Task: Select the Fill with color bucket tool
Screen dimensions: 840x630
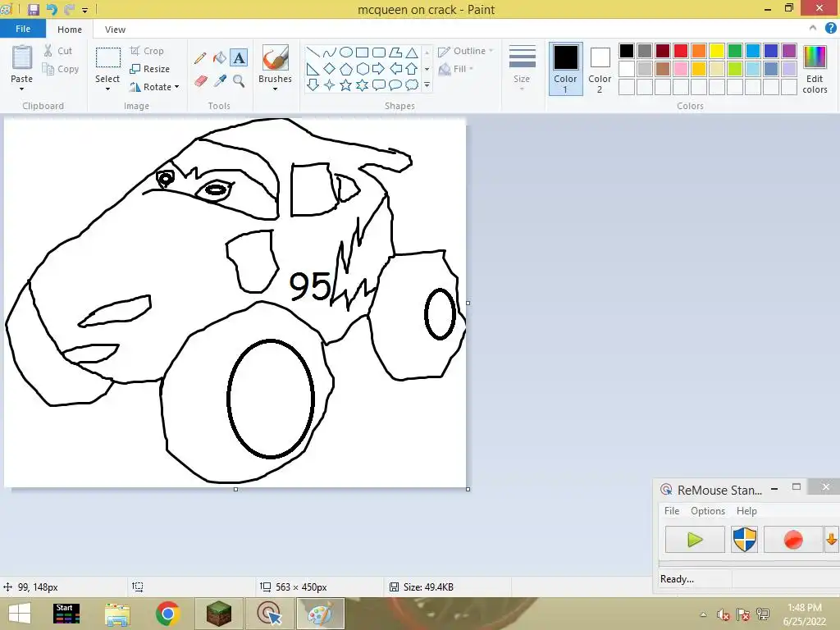Action: tap(220, 58)
